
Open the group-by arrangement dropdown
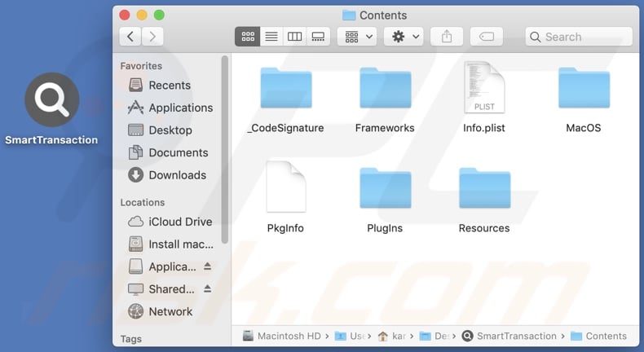357,37
